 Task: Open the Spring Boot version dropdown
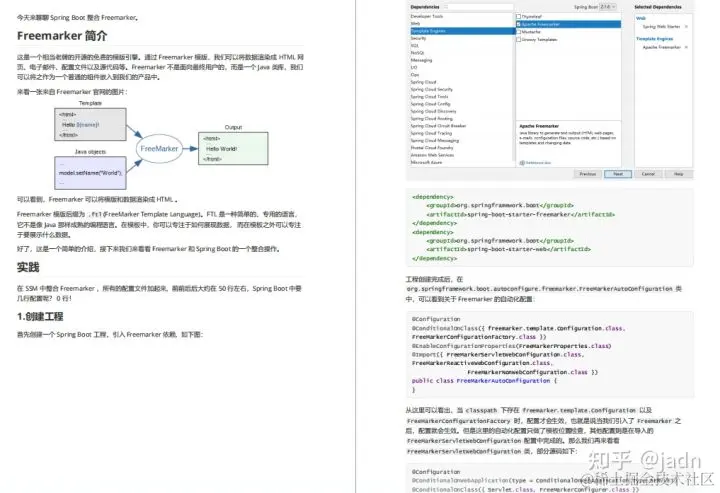608,7
